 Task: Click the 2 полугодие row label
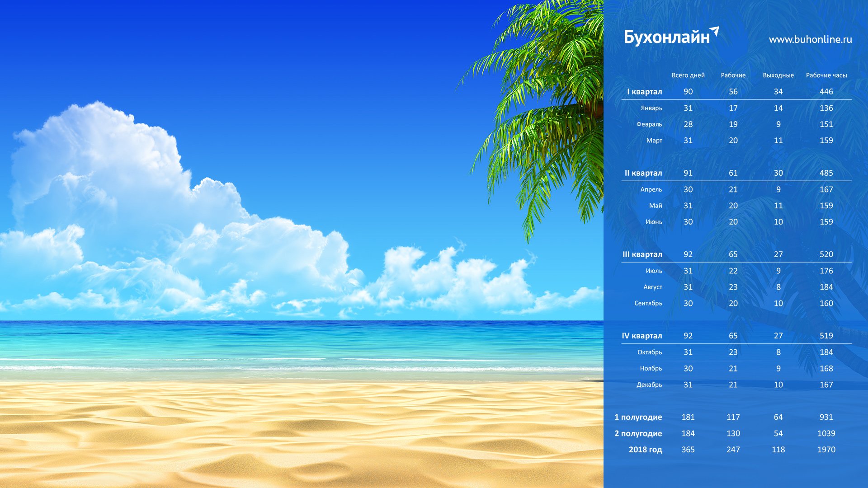coord(638,433)
